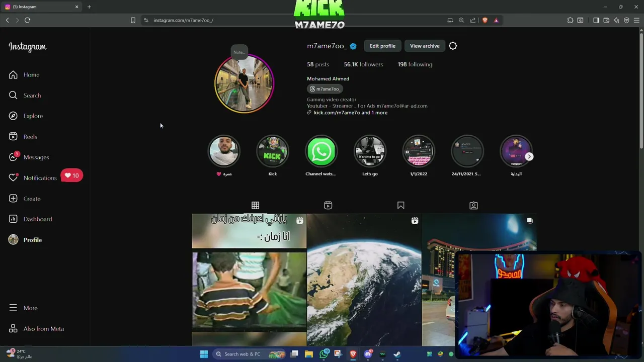This screenshot has width=644, height=362.
Task: Show next highlights with the arrow
Action: click(529, 156)
